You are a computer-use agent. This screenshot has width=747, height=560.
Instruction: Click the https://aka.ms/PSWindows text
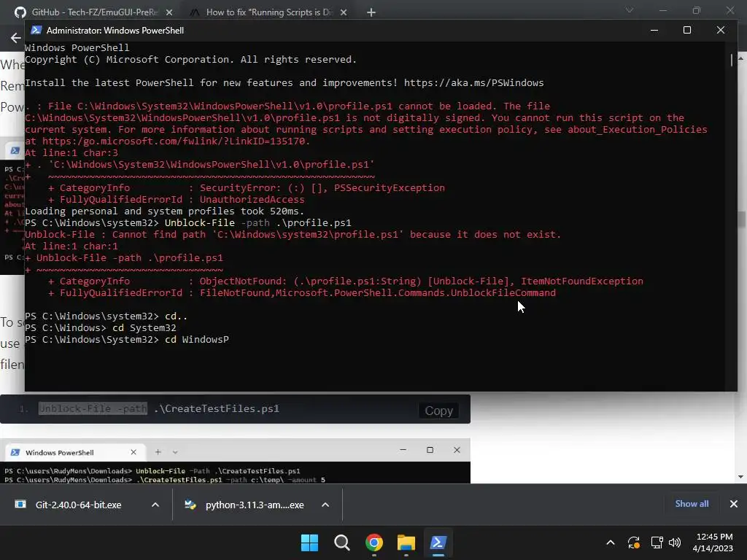473,83
